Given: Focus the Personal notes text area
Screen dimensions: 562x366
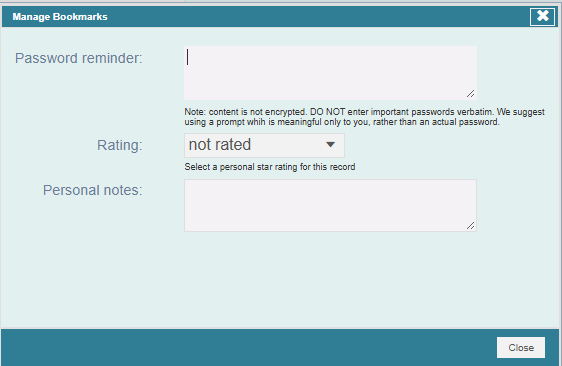Looking at the screenshot, I should 330,205.
